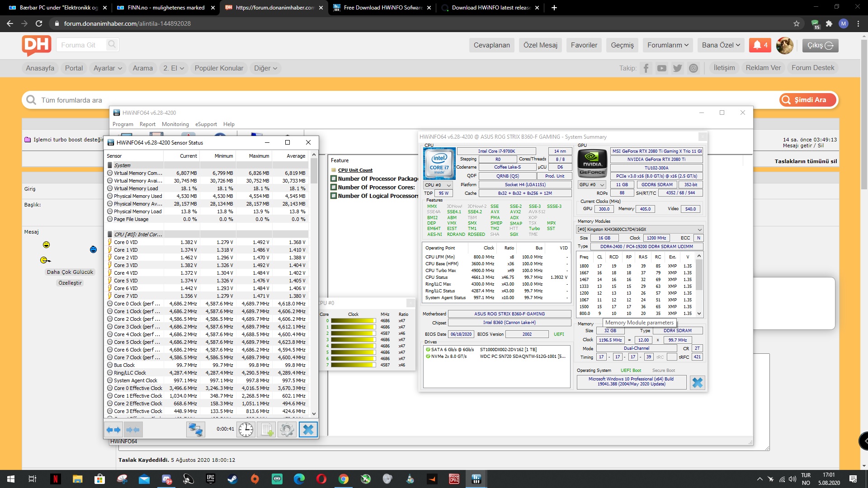Open the Windows Start menu
Image resolution: width=868 pixels, height=488 pixels.
pyautogui.click(x=11, y=479)
